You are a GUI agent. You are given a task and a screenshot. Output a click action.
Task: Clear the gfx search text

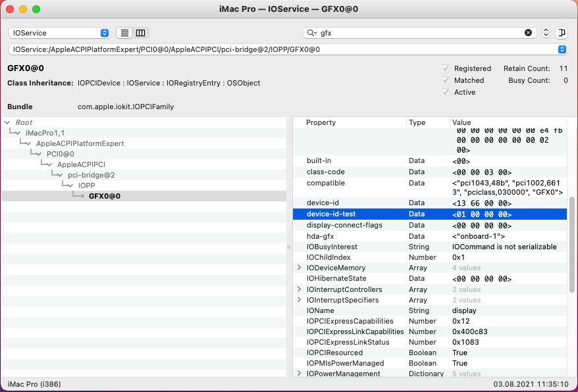(528, 33)
